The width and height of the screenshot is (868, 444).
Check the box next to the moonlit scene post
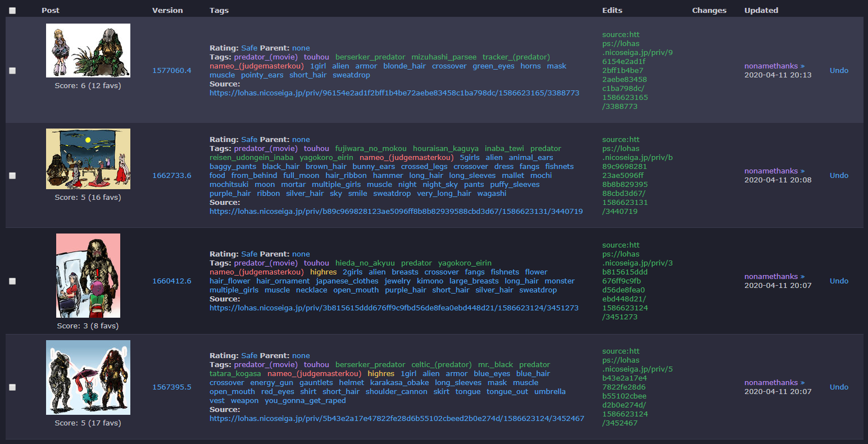[12, 175]
